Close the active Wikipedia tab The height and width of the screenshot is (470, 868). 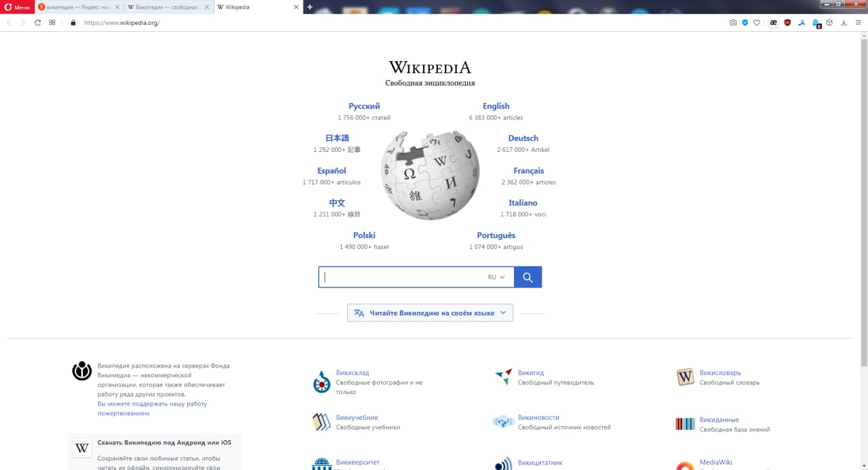(296, 7)
